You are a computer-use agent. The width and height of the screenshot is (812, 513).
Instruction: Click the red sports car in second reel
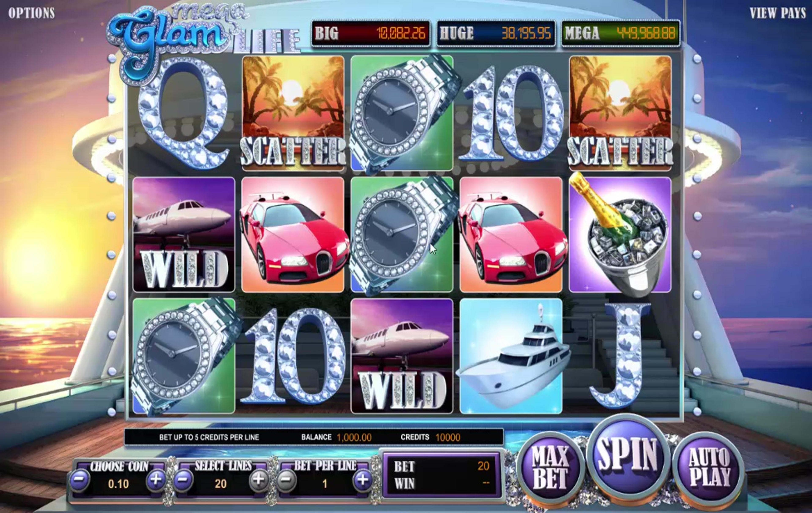pos(293,235)
